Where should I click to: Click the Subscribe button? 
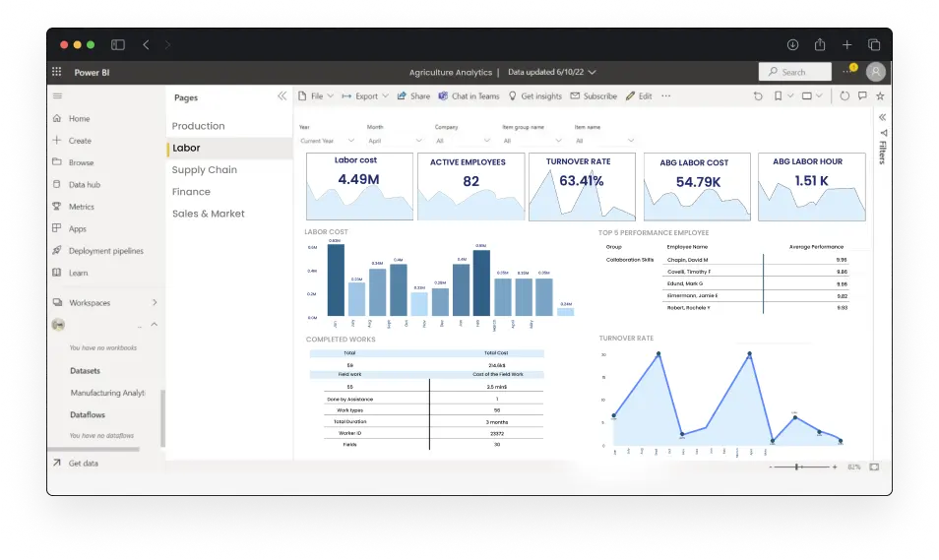[x=594, y=96]
